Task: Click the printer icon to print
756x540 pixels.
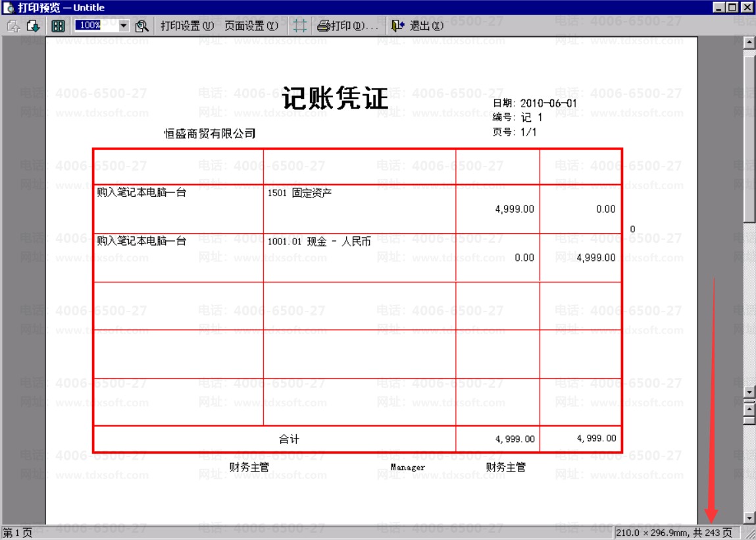Action: [x=323, y=26]
